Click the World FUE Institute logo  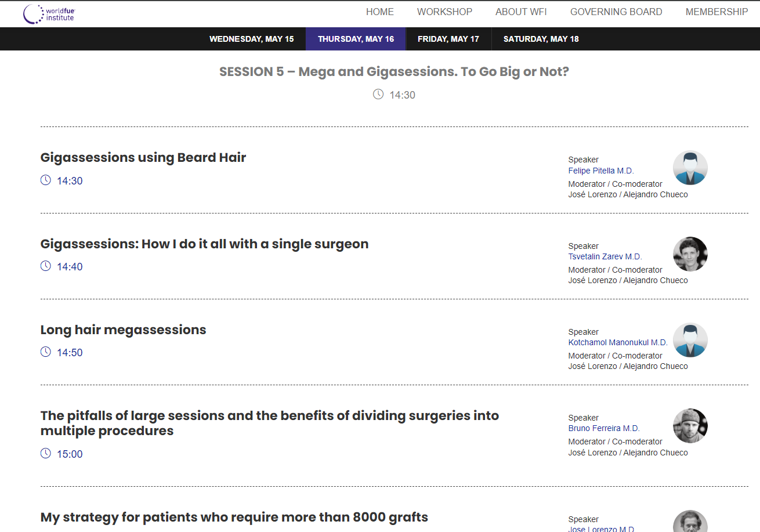click(x=49, y=14)
